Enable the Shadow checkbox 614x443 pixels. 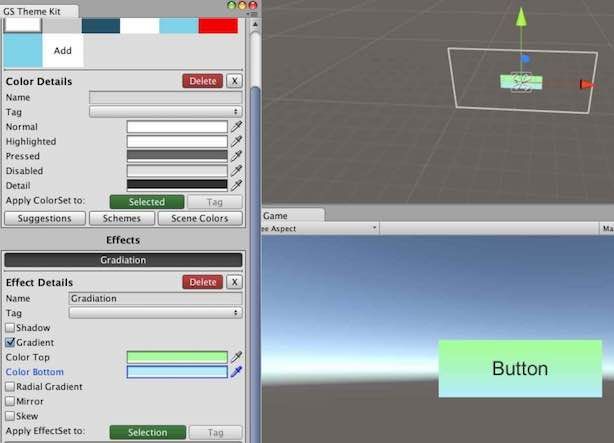(x=10, y=327)
